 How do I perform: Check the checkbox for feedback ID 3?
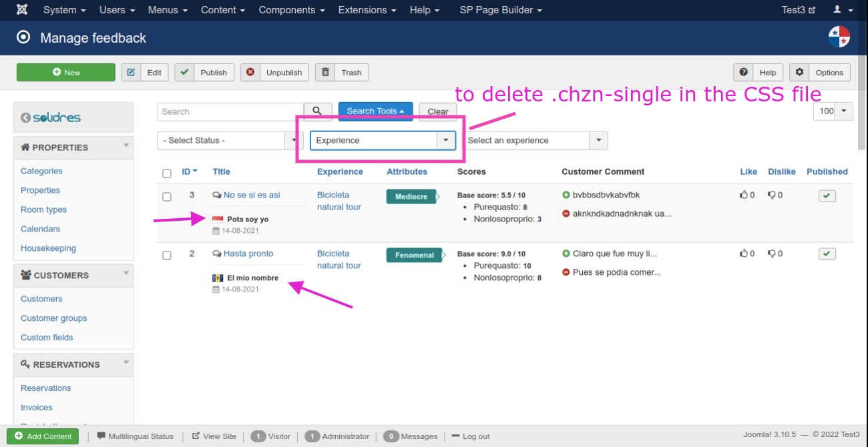tap(167, 197)
